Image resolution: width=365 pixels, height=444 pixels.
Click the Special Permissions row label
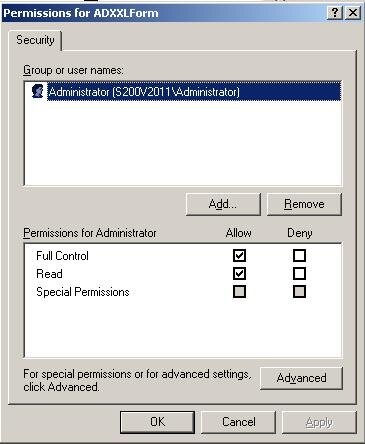pyautogui.click(x=83, y=292)
